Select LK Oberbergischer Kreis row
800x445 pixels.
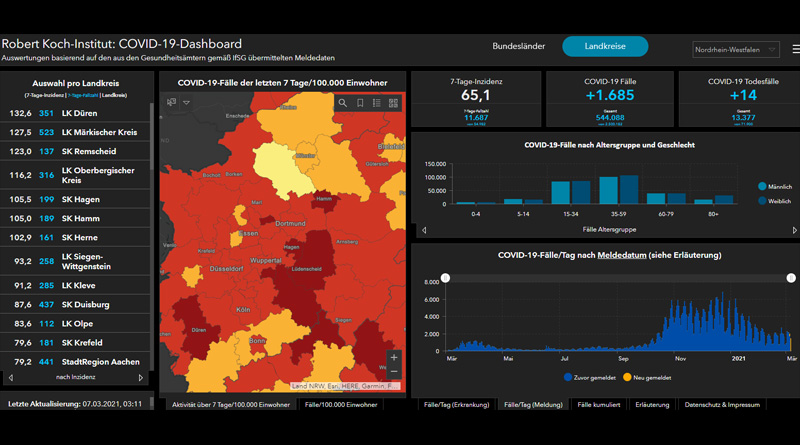click(75, 175)
